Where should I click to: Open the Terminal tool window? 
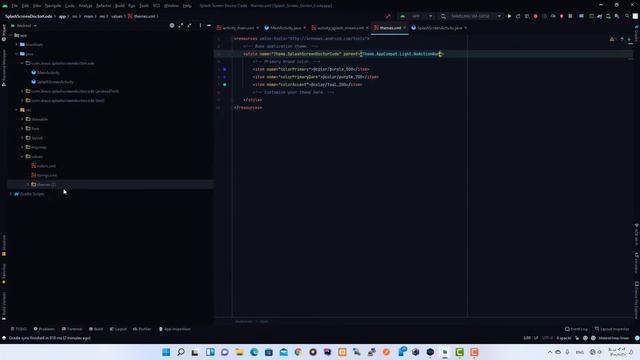click(72, 329)
